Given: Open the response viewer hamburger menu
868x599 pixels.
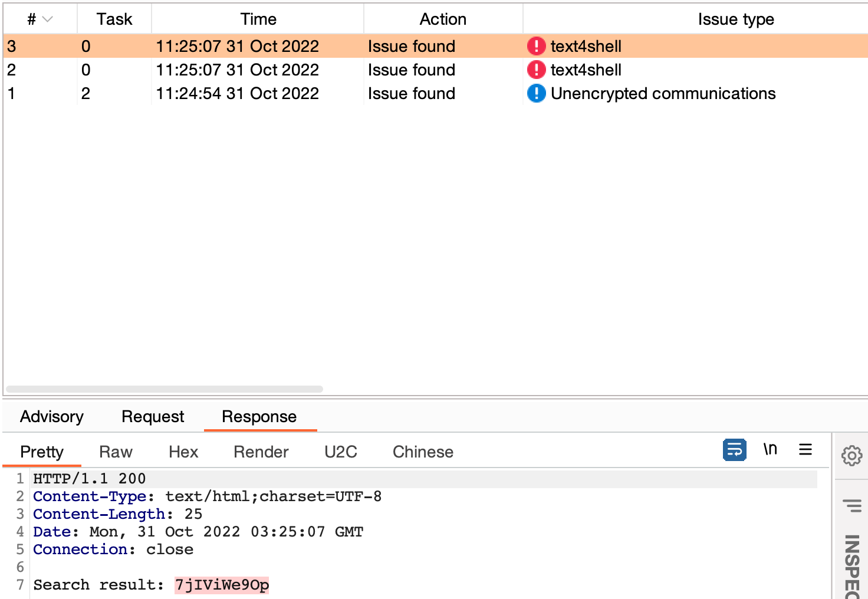Looking at the screenshot, I should point(805,449).
